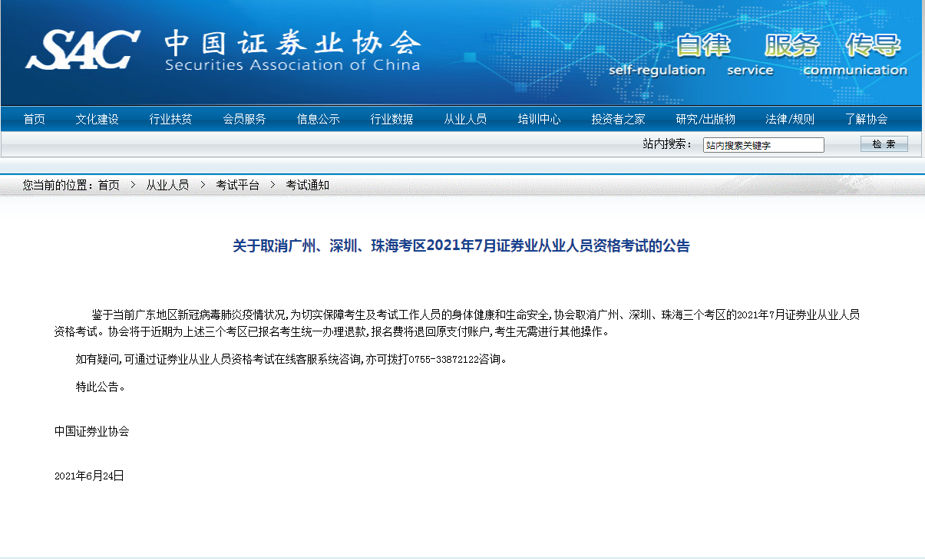Follow the 考试通知 breadcrumb link
Viewport: 925px width, 560px height.
308,185
